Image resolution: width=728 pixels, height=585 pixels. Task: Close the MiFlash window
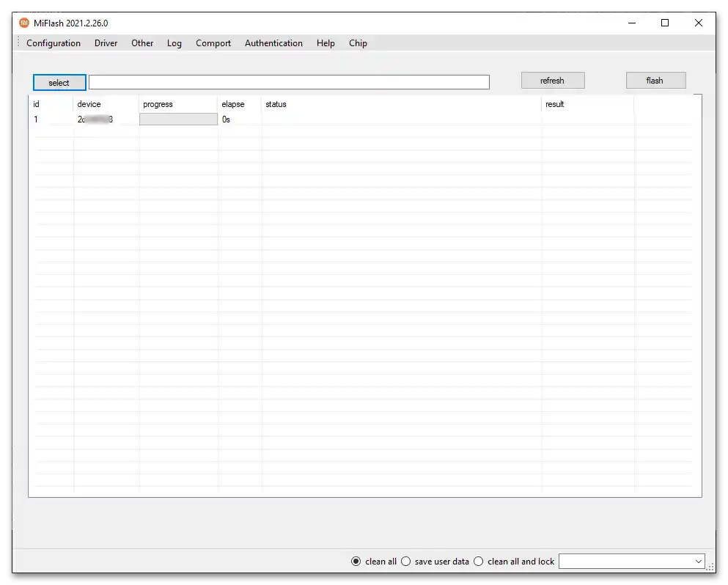pyautogui.click(x=698, y=23)
